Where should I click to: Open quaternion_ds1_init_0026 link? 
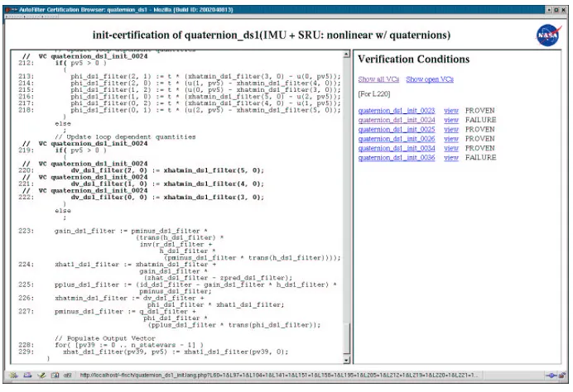[x=397, y=139]
